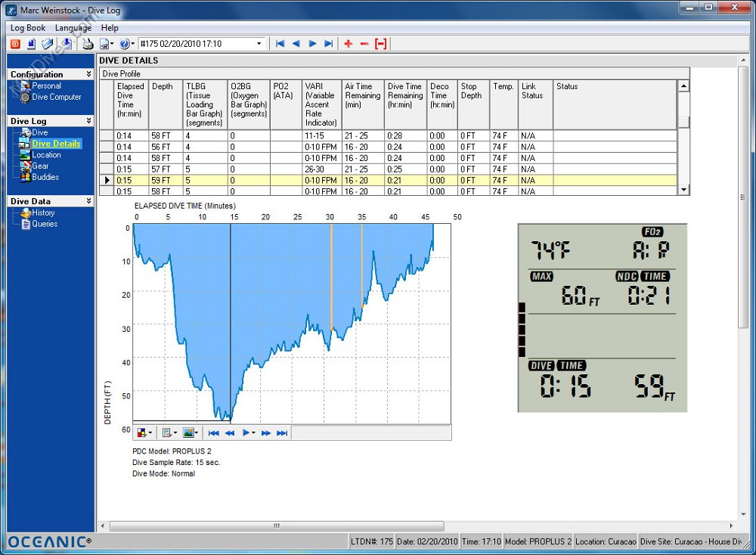756x555 pixels.
Task: Jump to end of dive profile playback
Action: (x=282, y=433)
